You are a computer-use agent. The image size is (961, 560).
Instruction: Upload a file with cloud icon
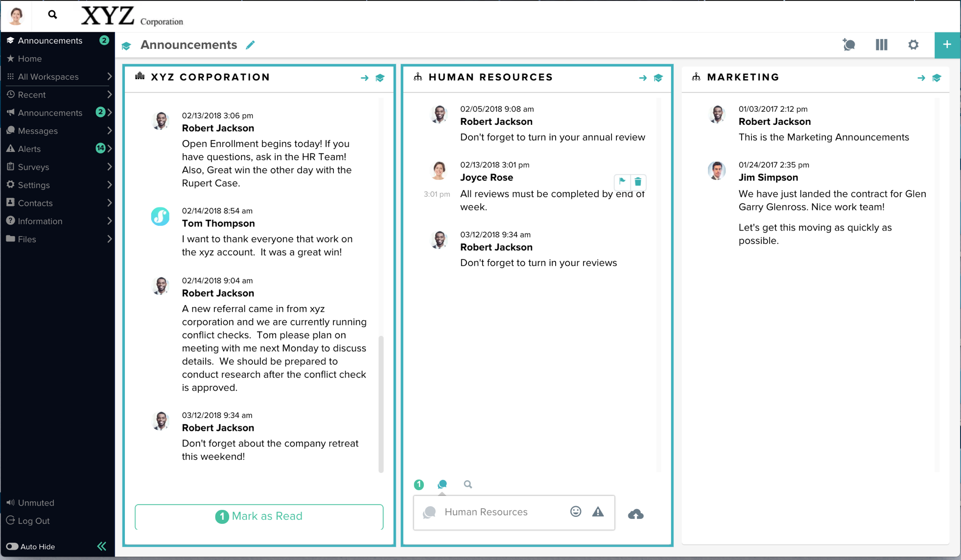click(635, 514)
